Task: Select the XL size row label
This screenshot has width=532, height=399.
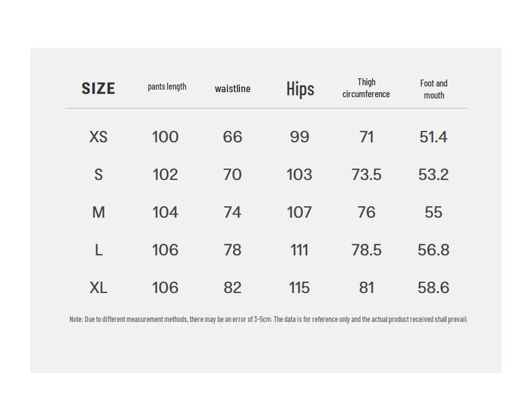Action: tap(99, 288)
